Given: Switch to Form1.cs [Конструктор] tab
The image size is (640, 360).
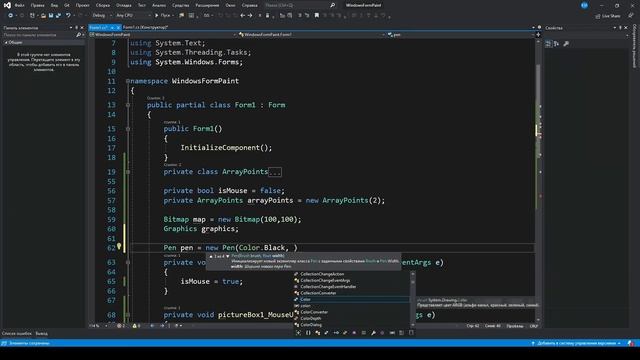Looking at the screenshot, I should tap(145, 27).
